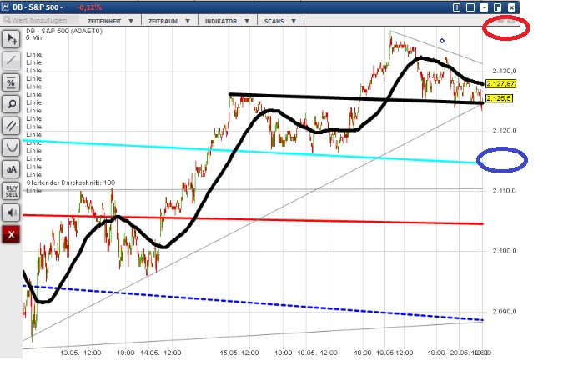Click the -0,12% change value
The height and width of the screenshot is (375, 588).
89,7
